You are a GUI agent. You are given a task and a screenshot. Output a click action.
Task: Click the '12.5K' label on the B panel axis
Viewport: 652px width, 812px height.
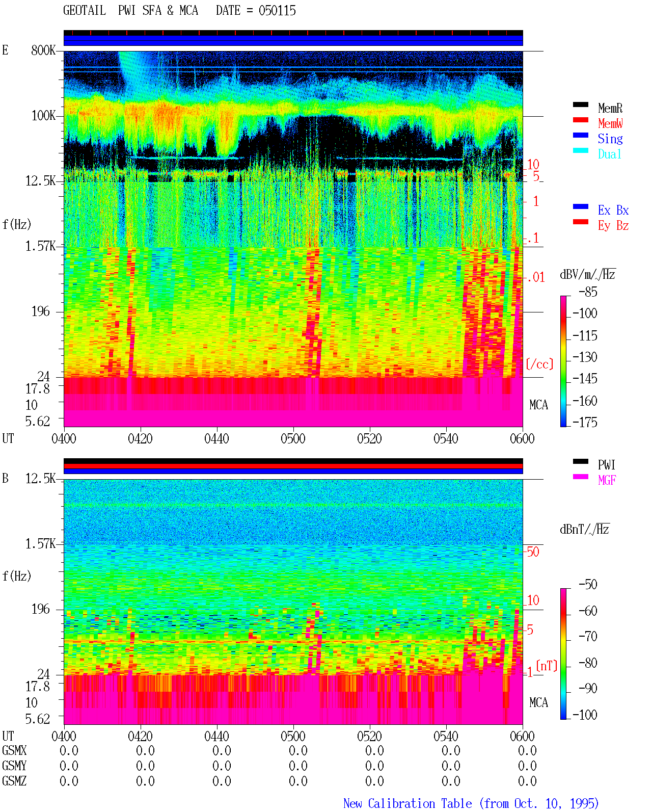coord(41,479)
